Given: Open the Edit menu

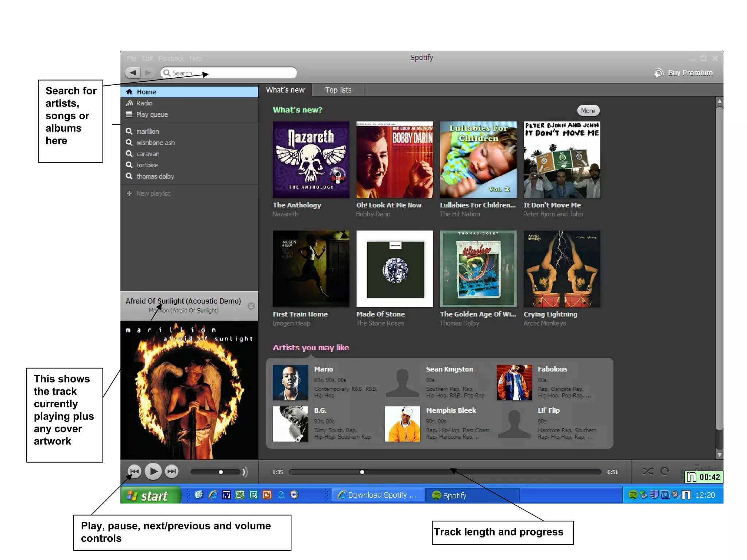Looking at the screenshot, I should (148, 58).
